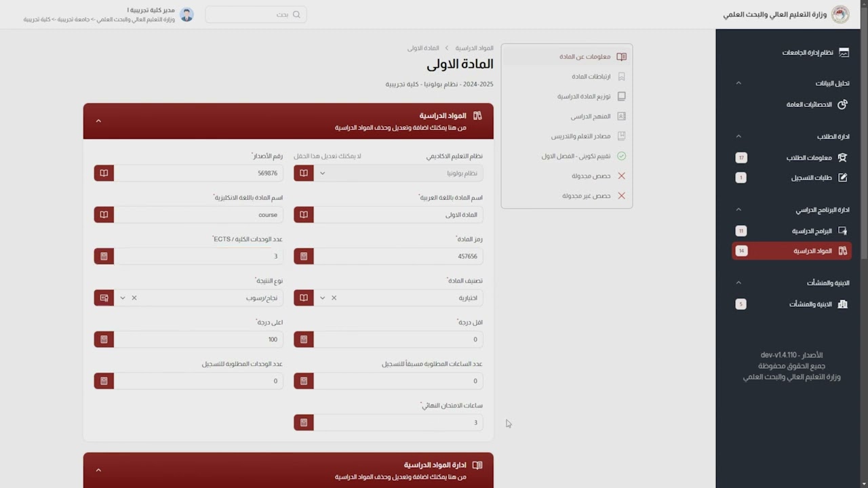Click the ministry logo in the header
The image size is (868, 488).
840,14
